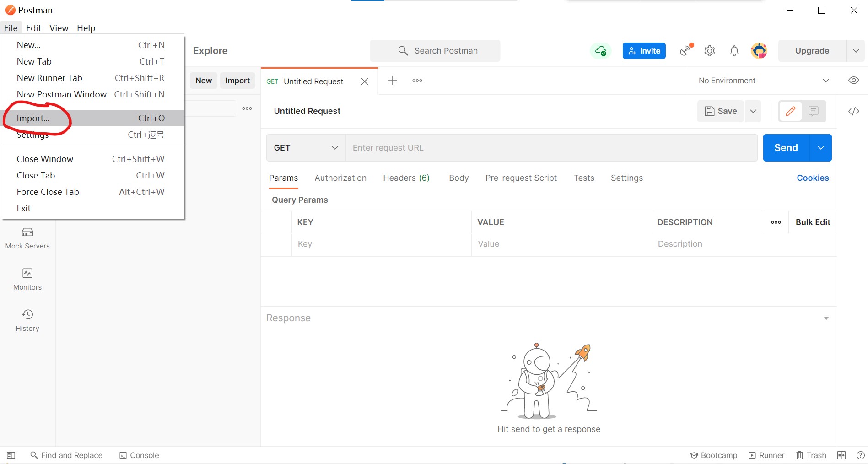868x464 pixels.
Task: Switch to the request Settings tab
Action: click(x=626, y=178)
